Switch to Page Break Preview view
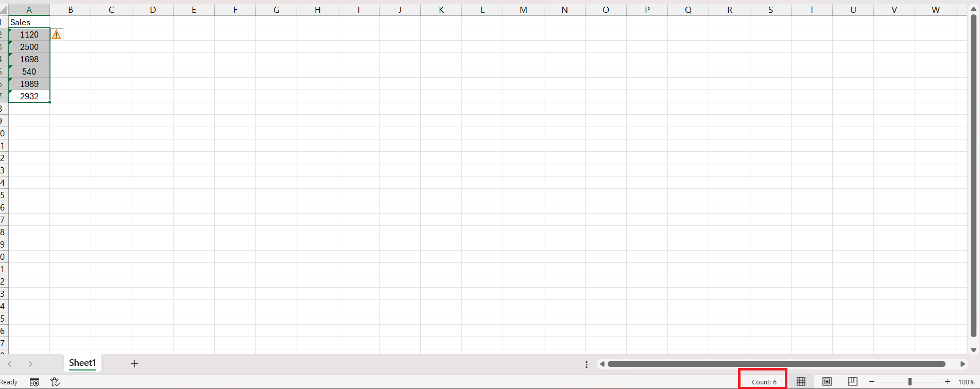The height and width of the screenshot is (389, 980). point(853,382)
